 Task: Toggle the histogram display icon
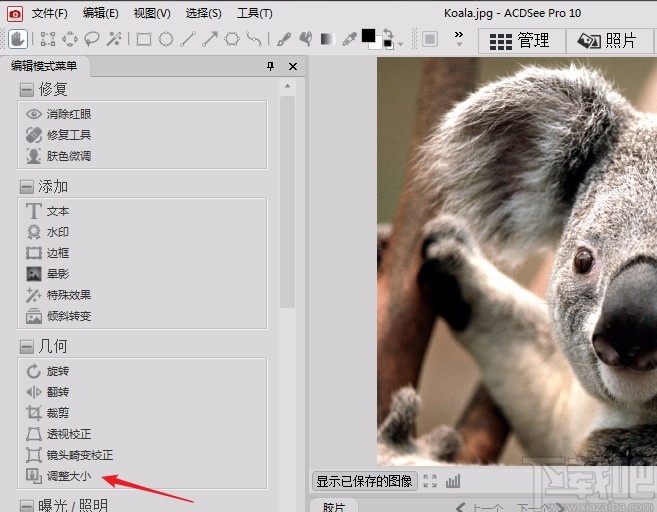pos(453,481)
